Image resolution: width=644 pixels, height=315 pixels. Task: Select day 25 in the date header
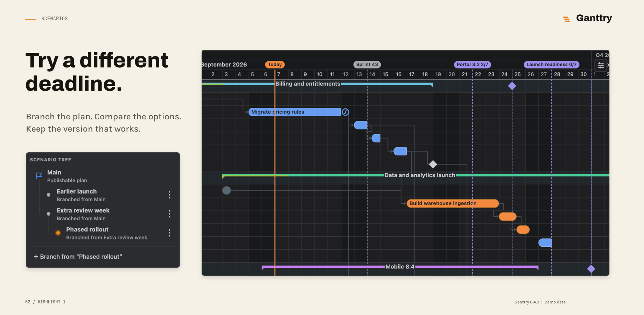click(517, 74)
